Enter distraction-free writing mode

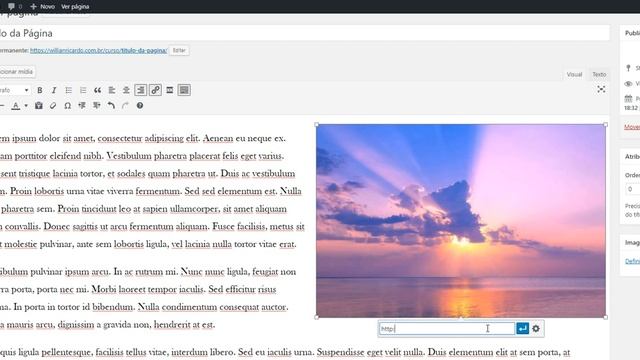pos(601,89)
